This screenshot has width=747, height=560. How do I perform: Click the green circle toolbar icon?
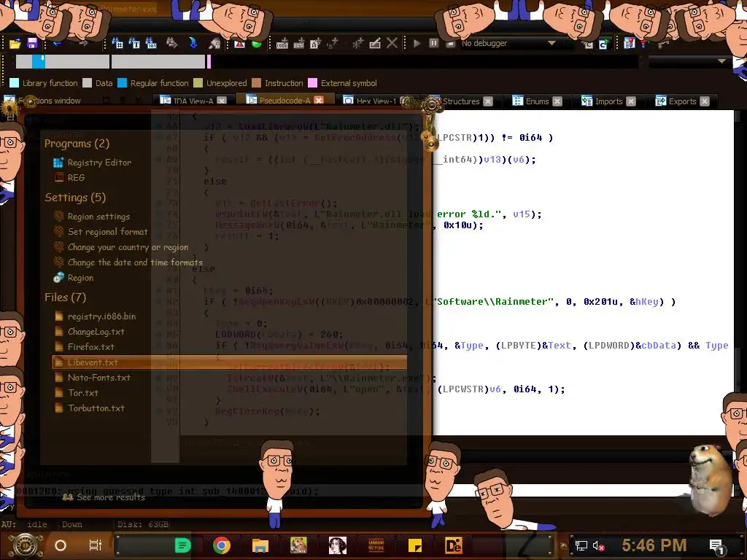coord(256,44)
